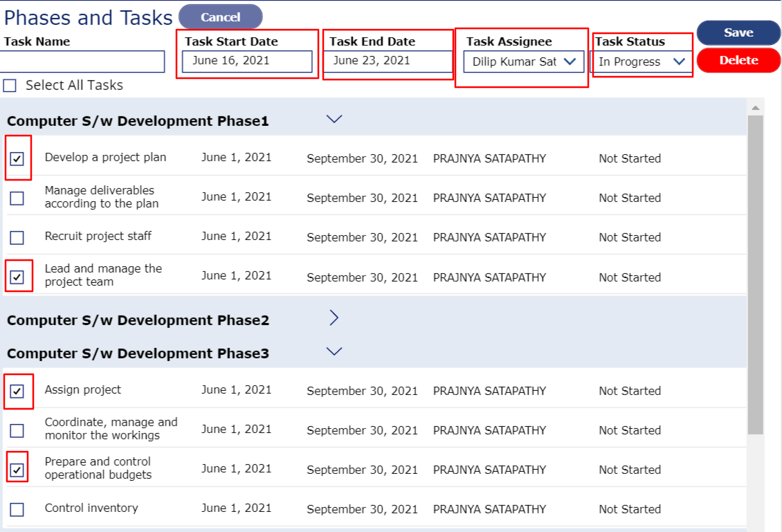Expand Computer S/w Development Phase2
The image size is (782, 532).
(334, 318)
